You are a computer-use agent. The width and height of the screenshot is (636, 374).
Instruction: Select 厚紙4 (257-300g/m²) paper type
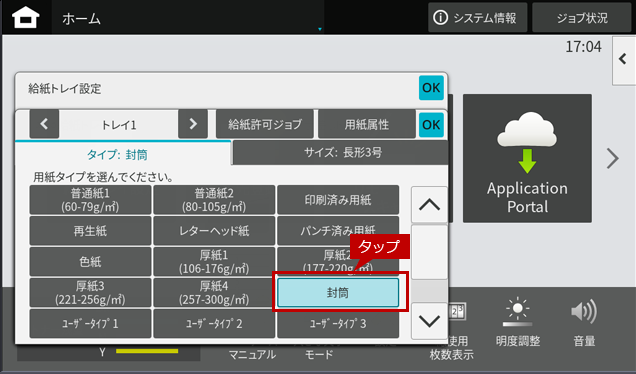pos(214,292)
